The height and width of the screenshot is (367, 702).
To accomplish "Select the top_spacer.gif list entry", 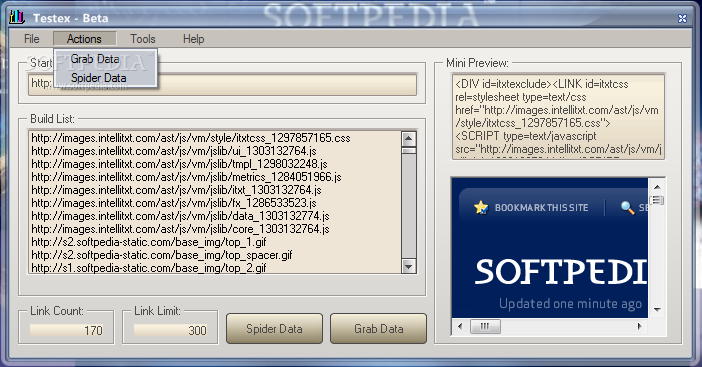I will click(162, 255).
